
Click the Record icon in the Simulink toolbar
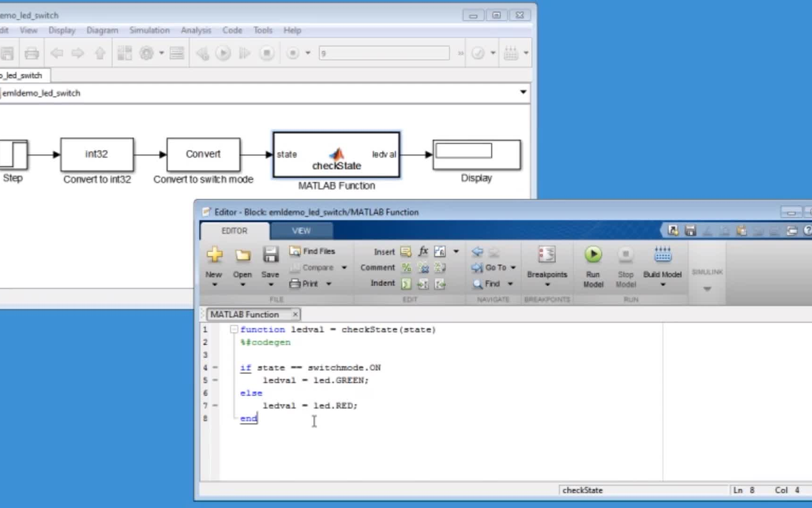[293, 53]
